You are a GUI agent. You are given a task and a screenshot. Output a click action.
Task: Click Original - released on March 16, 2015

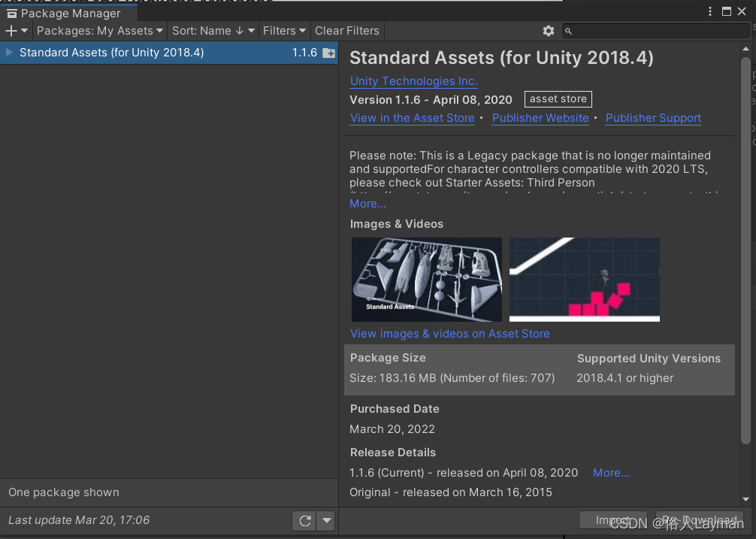coord(451,492)
